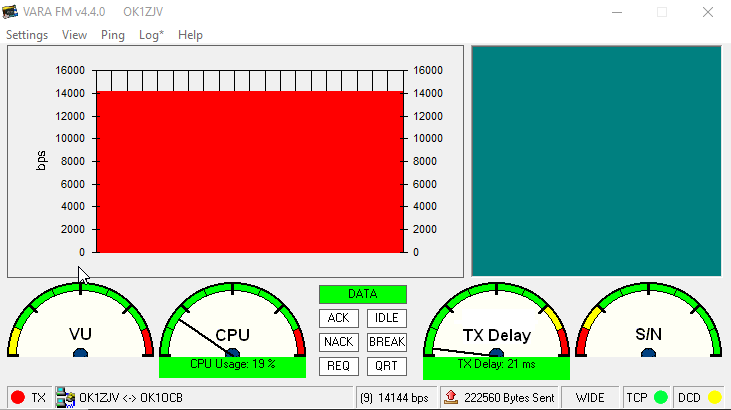Click the yellow DCD status light
The height and width of the screenshot is (410, 731).
tap(714, 397)
